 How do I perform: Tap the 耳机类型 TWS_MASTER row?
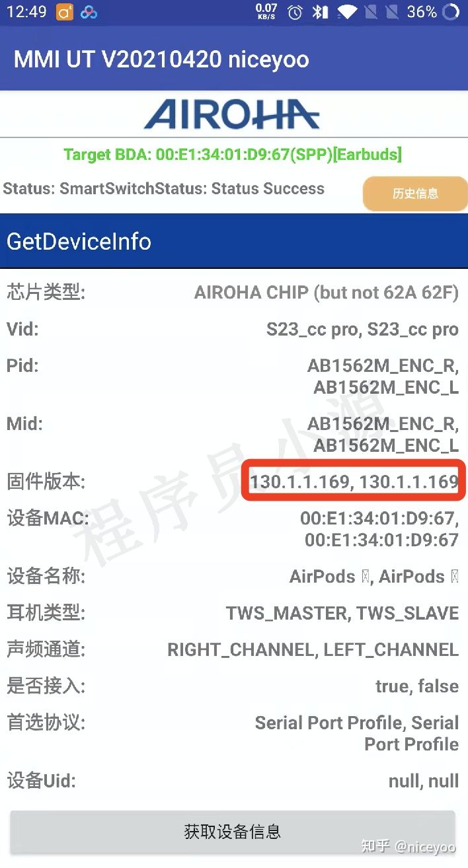pyautogui.click(x=234, y=613)
